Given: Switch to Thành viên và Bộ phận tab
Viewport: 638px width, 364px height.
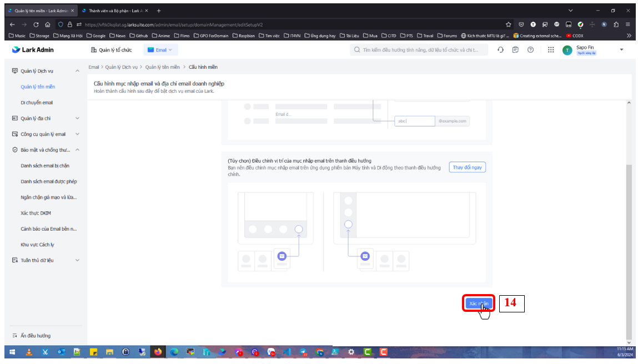Looking at the screenshot, I should point(115,11).
